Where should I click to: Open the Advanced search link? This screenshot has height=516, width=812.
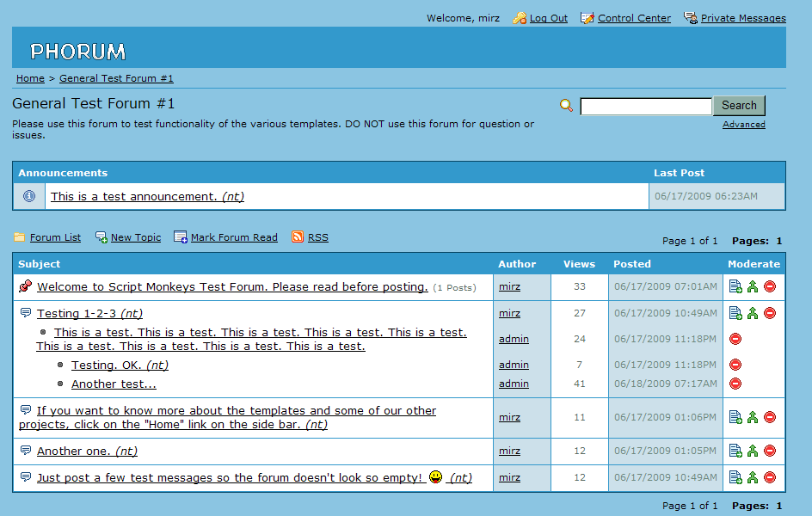pyautogui.click(x=744, y=124)
